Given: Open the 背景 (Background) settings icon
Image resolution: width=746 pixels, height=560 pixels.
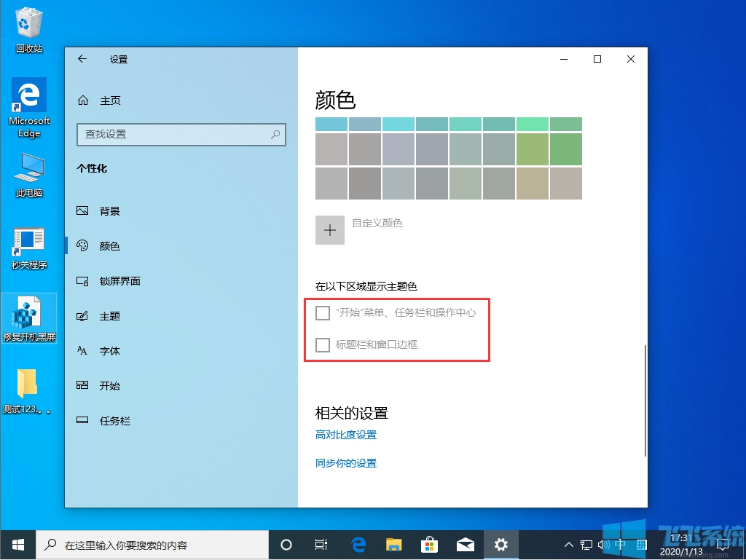Looking at the screenshot, I should 82,210.
